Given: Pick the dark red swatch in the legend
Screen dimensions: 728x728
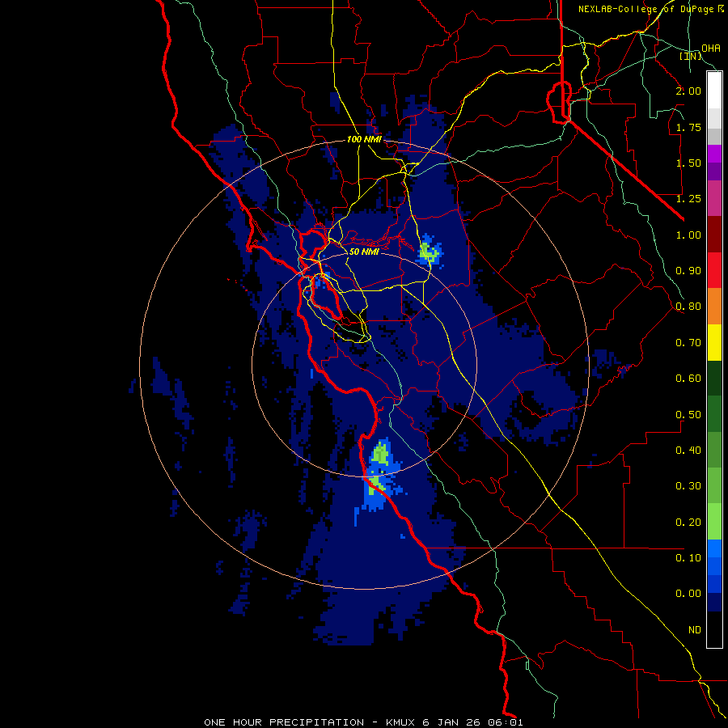Looking at the screenshot, I should coord(714,235).
